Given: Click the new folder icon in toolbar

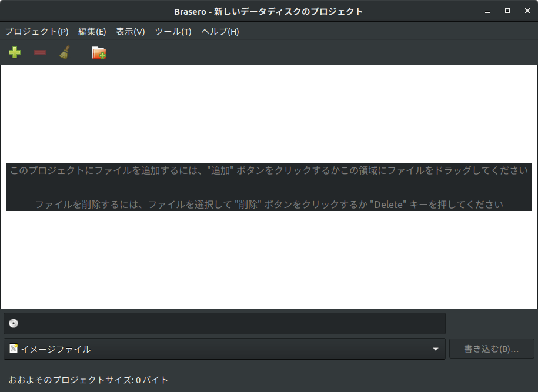Looking at the screenshot, I should coord(99,52).
